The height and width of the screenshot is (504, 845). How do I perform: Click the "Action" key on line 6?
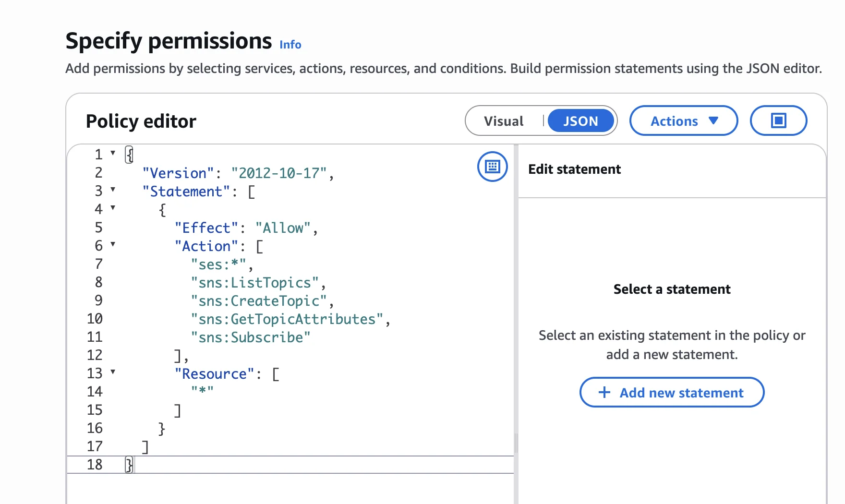(x=206, y=246)
